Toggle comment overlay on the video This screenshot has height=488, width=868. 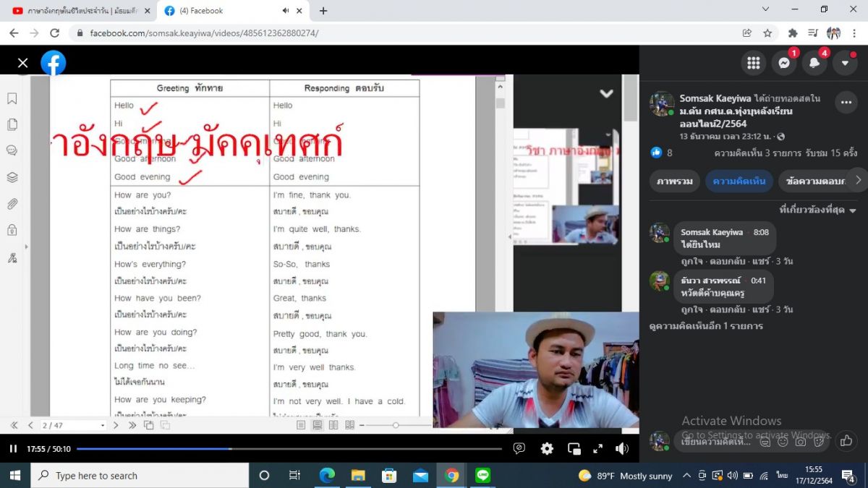[519, 449]
